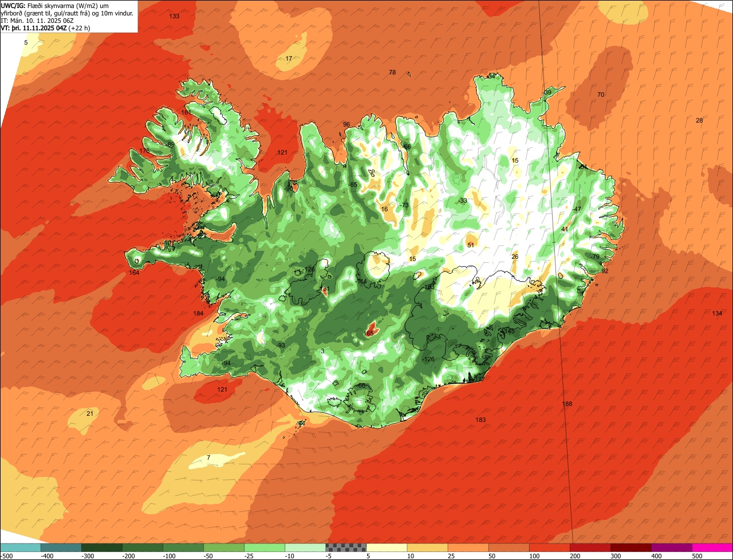Click the map value -145 on the southeast coast
The height and width of the screenshot is (560, 733).
(x=507, y=331)
